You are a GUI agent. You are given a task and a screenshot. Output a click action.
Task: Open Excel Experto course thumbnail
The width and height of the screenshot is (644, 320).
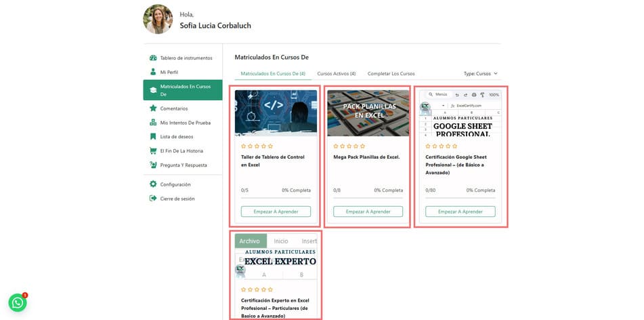[x=276, y=257]
